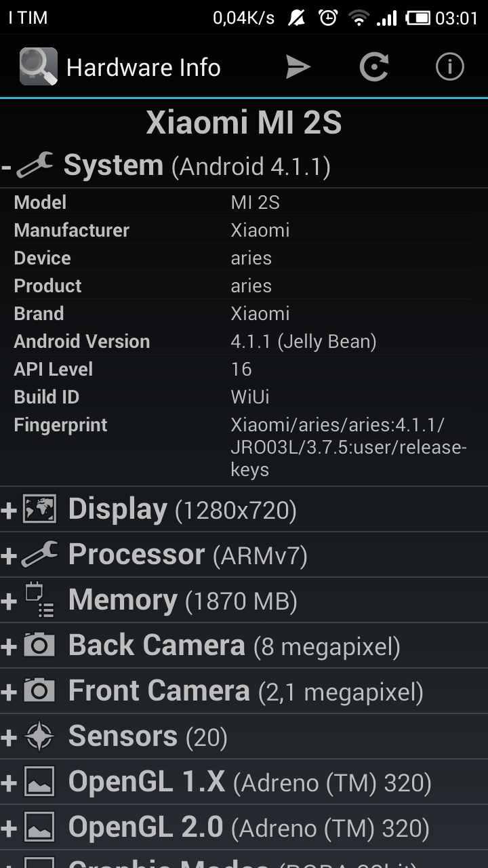Expand the OpenGL 1.X section
Screen dimensions: 488x868
pyautogui.click(x=244, y=782)
